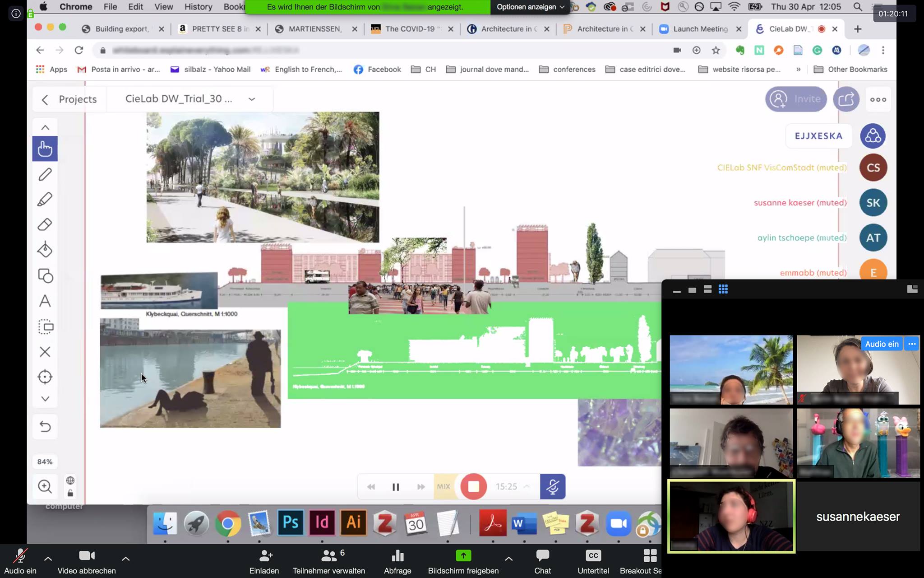This screenshot has width=924, height=578.
Task: Open Optionen anzeigen dropdown
Action: coord(530,7)
